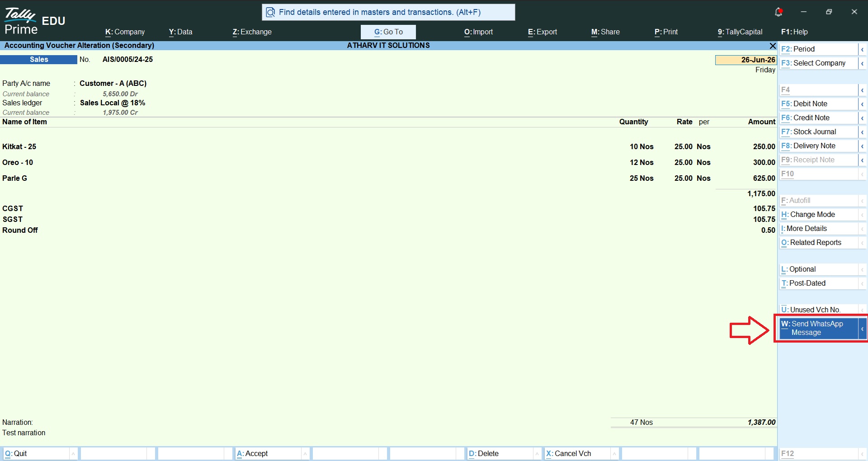
Task: Expand the caret next to Delete button
Action: point(537,454)
